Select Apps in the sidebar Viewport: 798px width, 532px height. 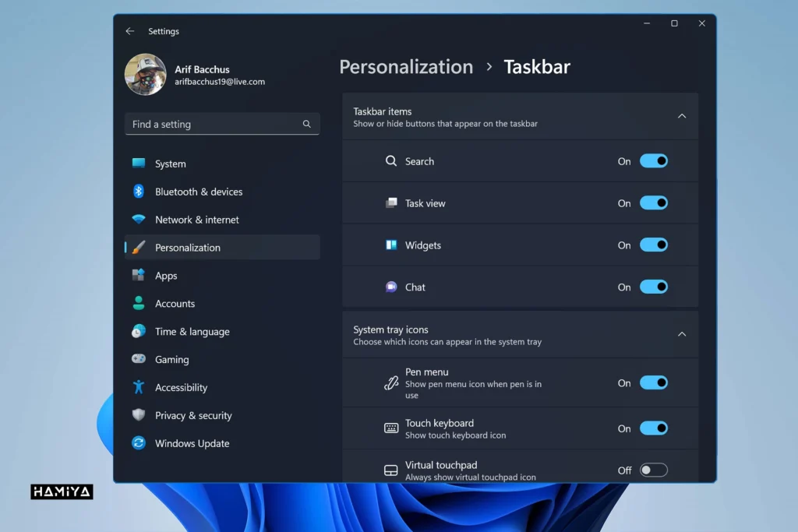click(x=222, y=275)
